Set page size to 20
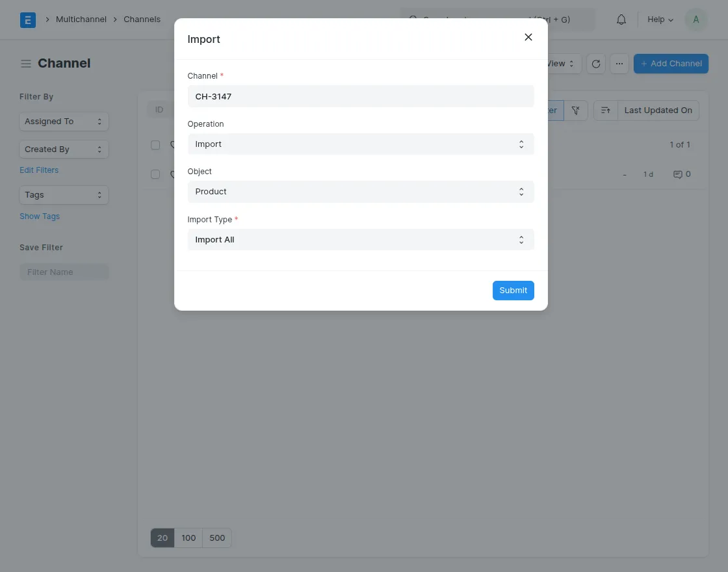 [162, 538]
